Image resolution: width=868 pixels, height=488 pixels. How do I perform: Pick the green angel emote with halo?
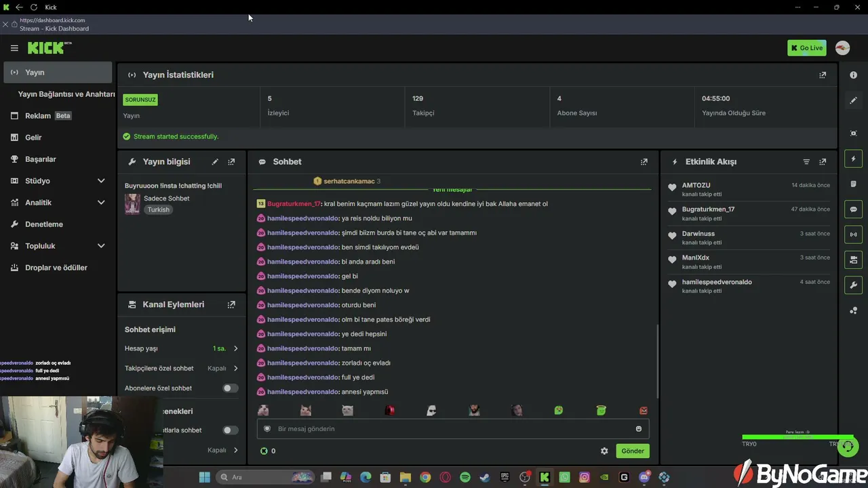pyautogui.click(x=601, y=410)
